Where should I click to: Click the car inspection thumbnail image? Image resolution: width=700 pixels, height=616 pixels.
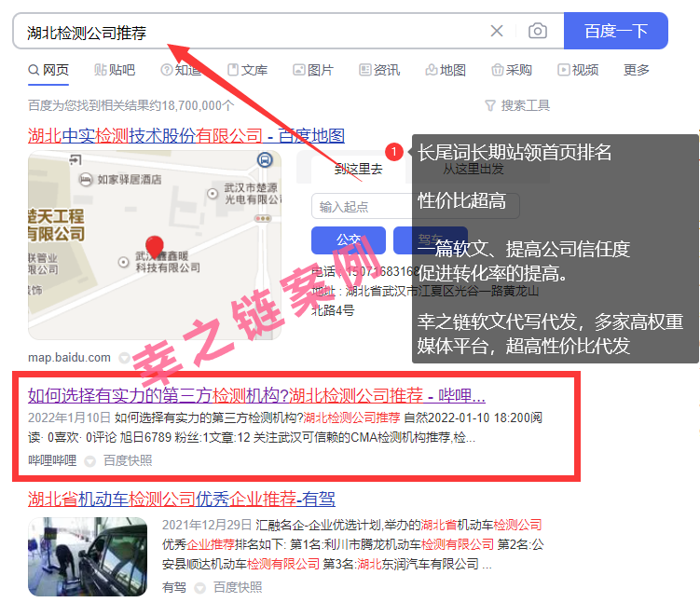tap(88, 556)
